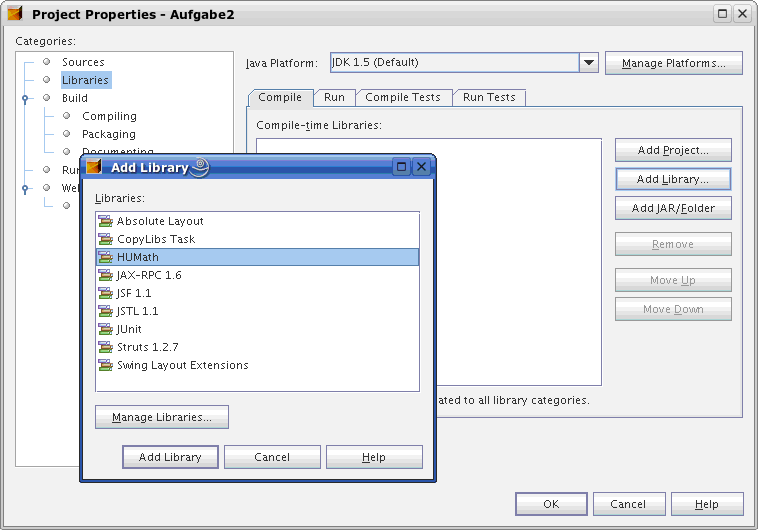Open the Manage Platforms dialog
The width and height of the screenshot is (758, 530).
673,63
